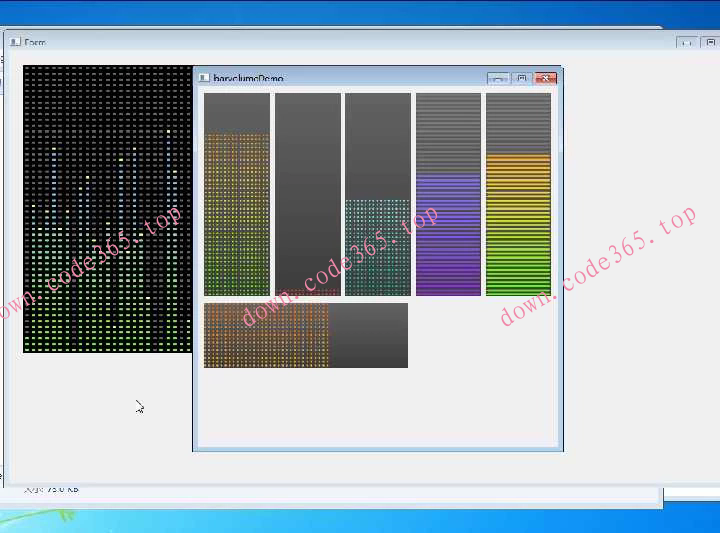Select the barvolumeDemo title bar
Viewport: 720px width, 533px height.
(x=380, y=78)
